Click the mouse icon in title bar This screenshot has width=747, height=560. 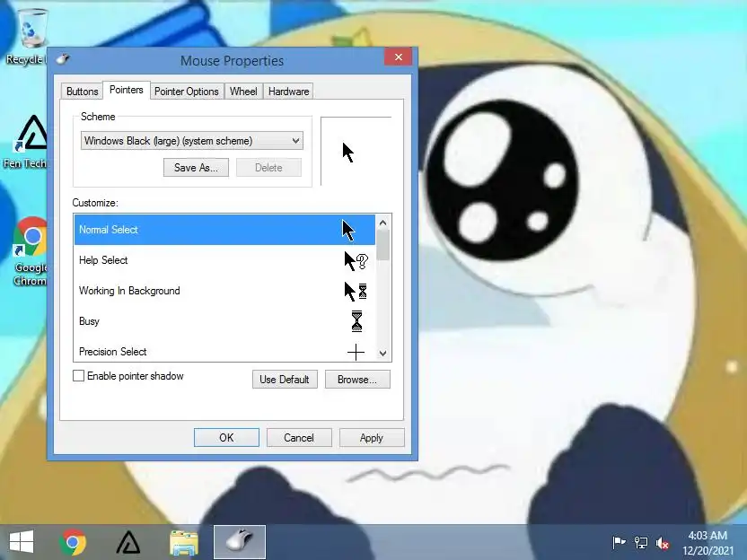click(x=63, y=59)
